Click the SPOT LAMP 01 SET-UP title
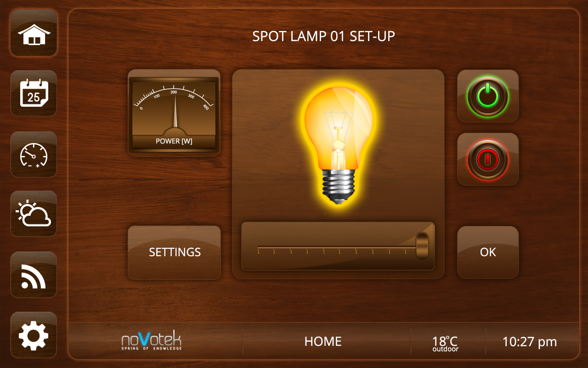The image size is (588, 368). pyautogui.click(x=323, y=36)
